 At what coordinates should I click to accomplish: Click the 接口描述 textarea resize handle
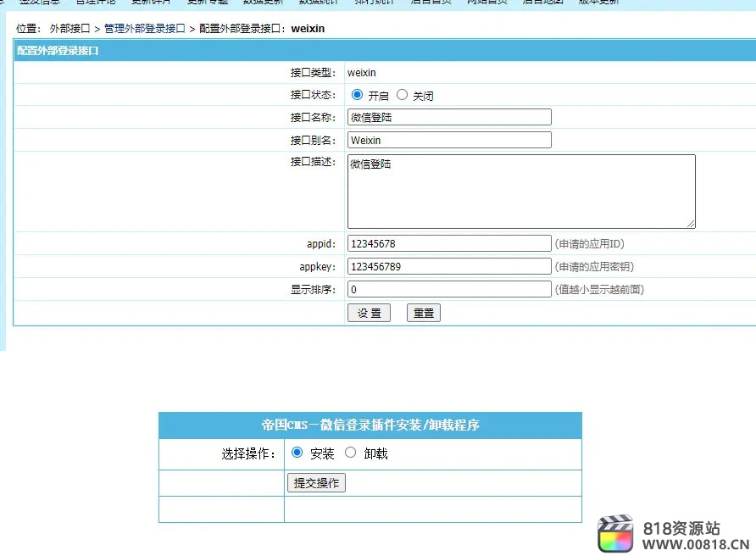[691, 224]
